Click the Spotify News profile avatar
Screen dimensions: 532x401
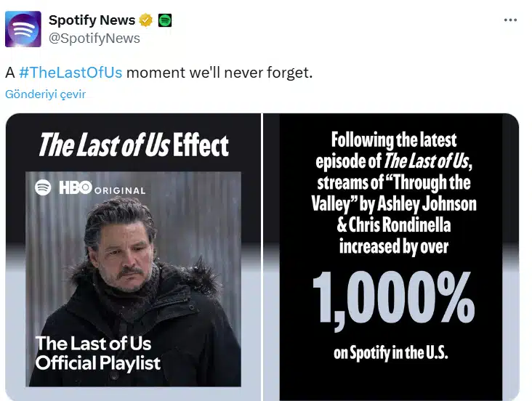click(x=23, y=29)
